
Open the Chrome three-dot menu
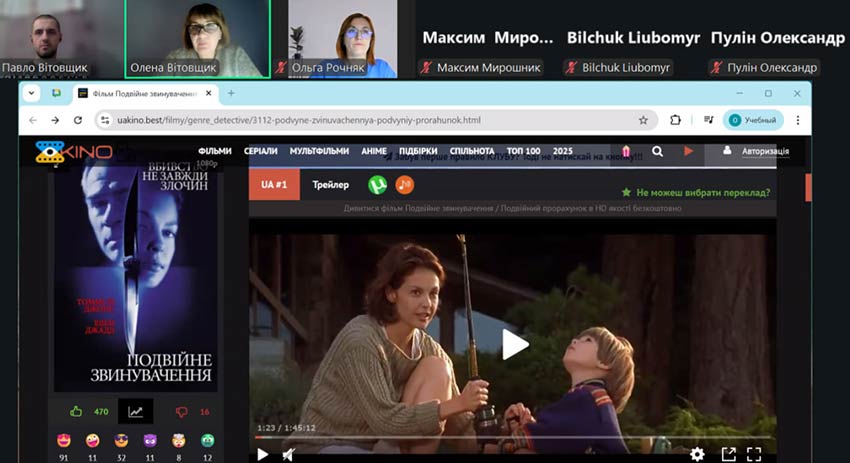point(795,120)
